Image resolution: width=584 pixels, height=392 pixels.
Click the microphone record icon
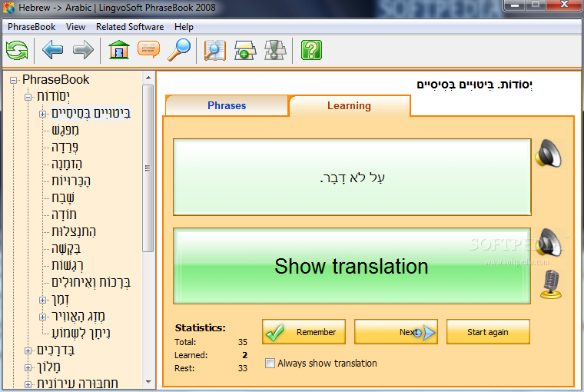coord(551,284)
